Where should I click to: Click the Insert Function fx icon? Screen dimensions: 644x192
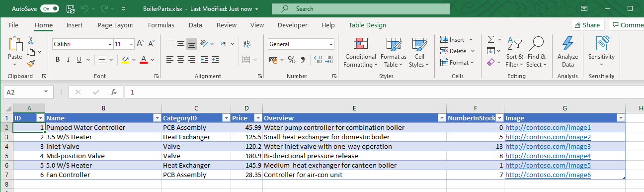click(114, 92)
